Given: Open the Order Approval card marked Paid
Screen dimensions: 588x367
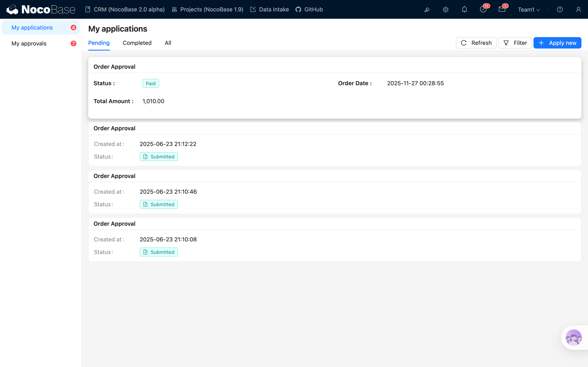Looking at the screenshot, I should pyautogui.click(x=334, y=88).
